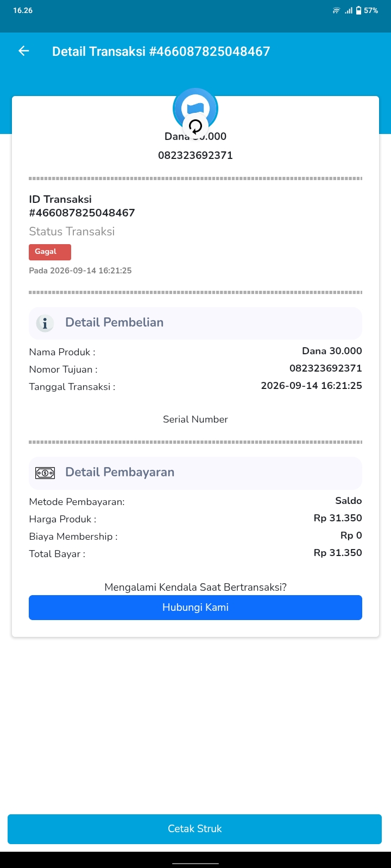Tap the Nomor Tujuan value in details
The height and width of the screenshot is (868, 391).
click(x=326, y=368)
